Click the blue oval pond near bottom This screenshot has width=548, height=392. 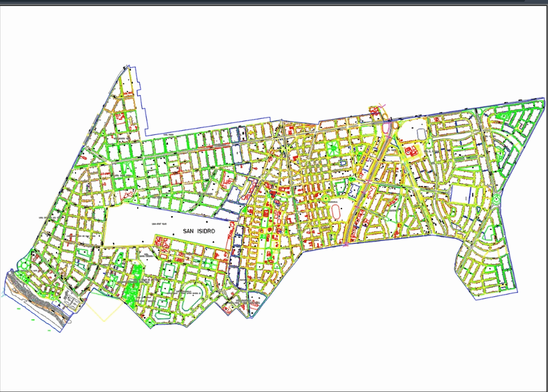193,296
